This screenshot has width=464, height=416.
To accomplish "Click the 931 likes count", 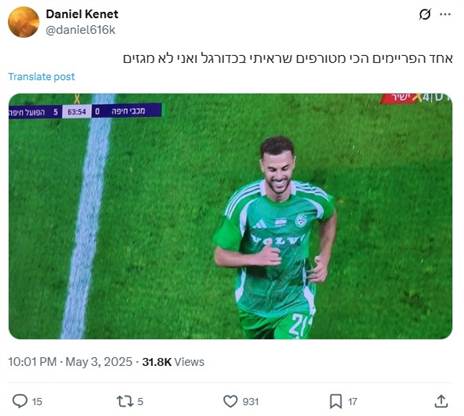I will point(251,402).
